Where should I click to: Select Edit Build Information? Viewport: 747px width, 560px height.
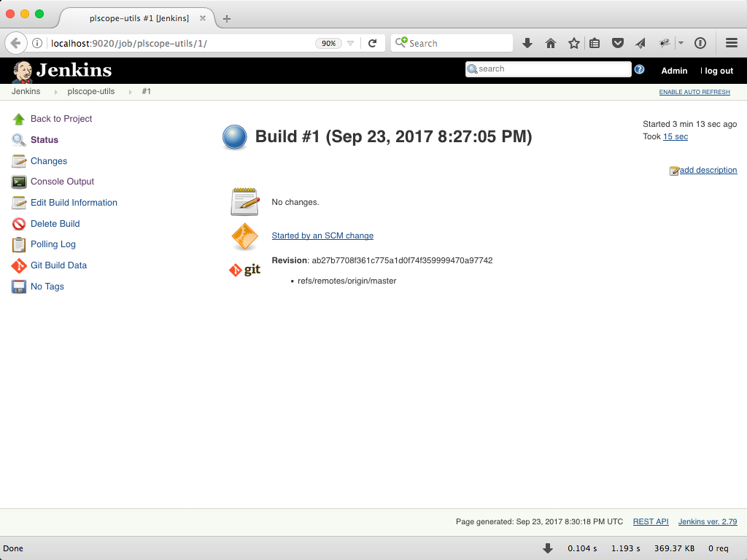point(74,203)
